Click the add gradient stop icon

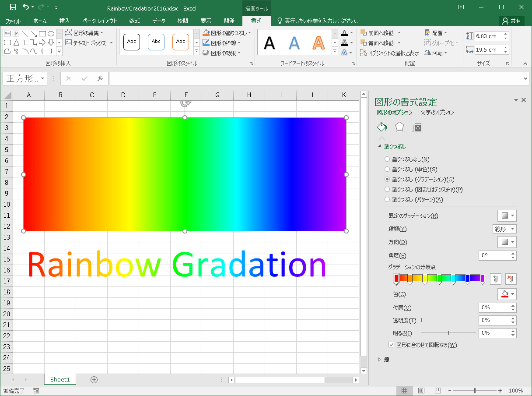point(495,278)
